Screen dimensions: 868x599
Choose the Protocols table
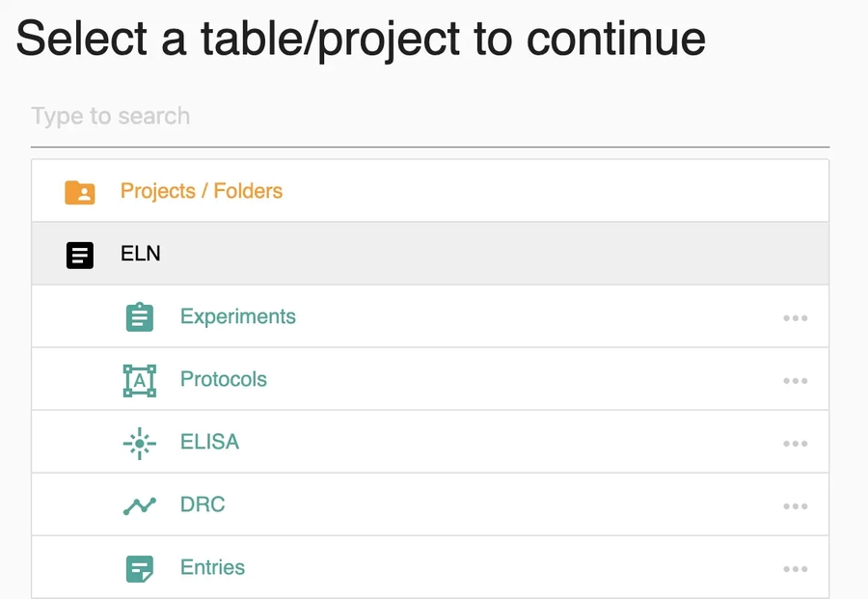point(224,379)
